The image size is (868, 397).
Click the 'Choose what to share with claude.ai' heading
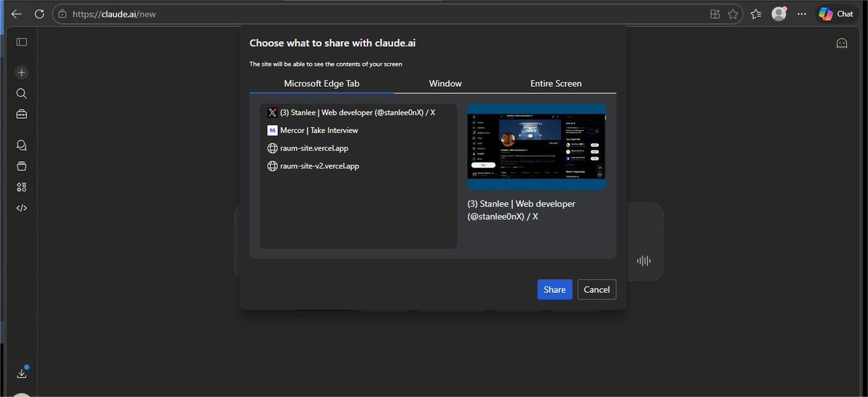pos(332,43)
